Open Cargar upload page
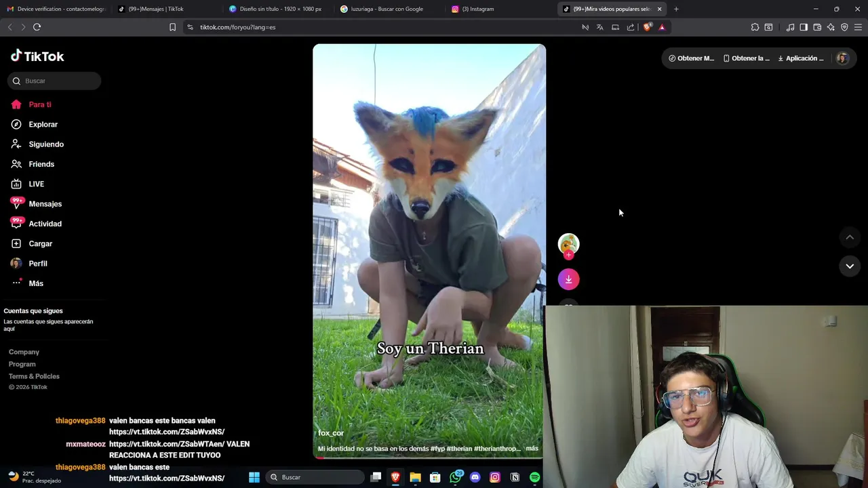This screenshot has width=868, height=488. 40,243
